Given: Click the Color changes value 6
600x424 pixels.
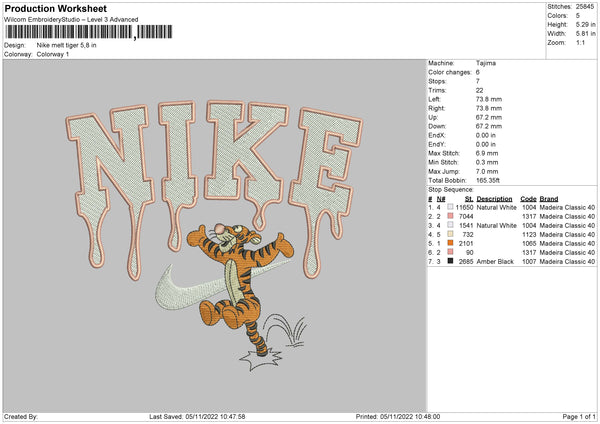Looking at the screenshot, I should [478, 72].
